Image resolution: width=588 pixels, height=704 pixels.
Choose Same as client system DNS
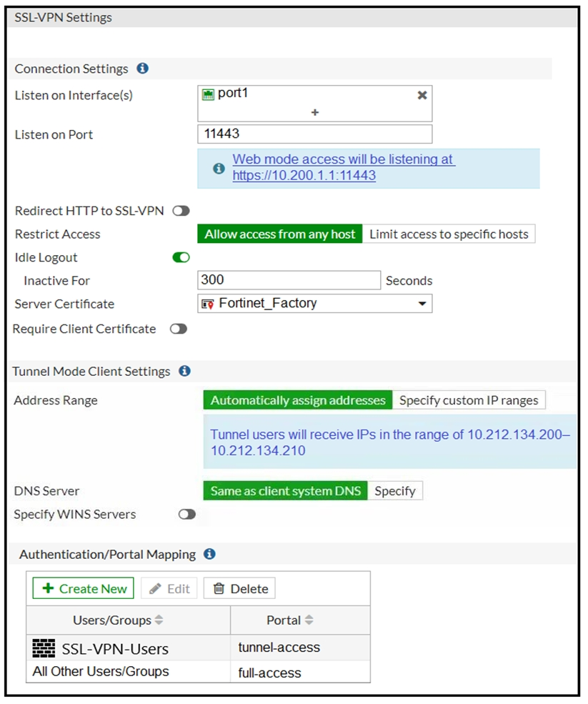pyautogui.click(x=286, y=491)
